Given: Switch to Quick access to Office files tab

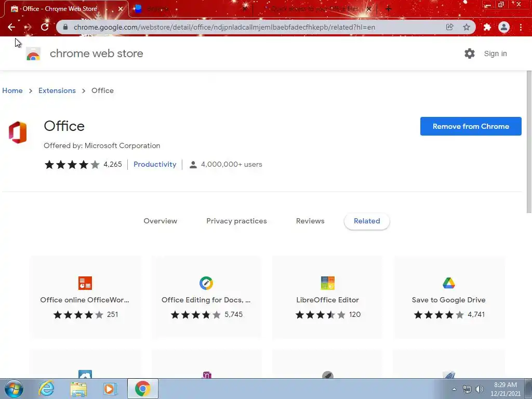Looking at the screenshot, I should [x=314, y=9].
